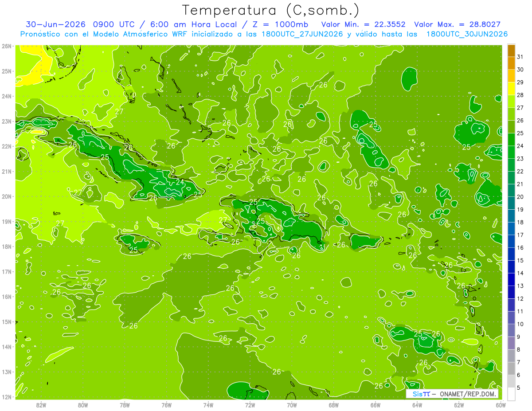Click the '14N' latitude axis label

click(x=6, y=347)
